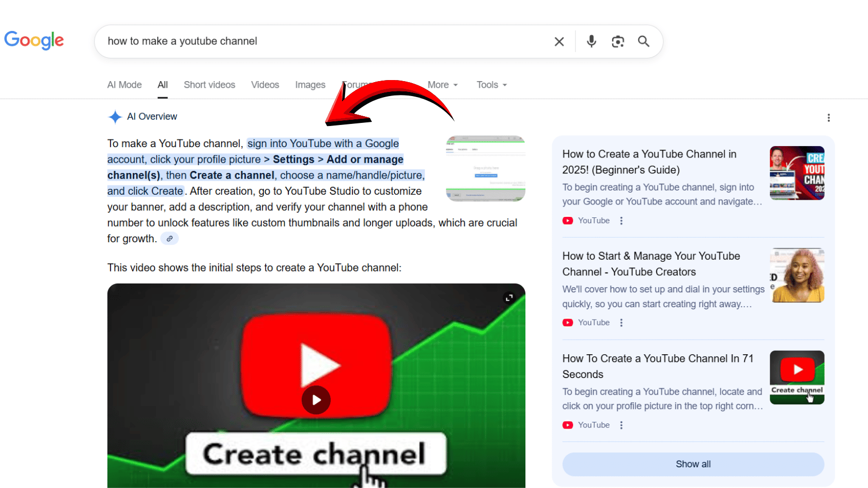
Task: Click the 'AI Overview' heading text
Action: pyautogui.click(x=152, y=117)
